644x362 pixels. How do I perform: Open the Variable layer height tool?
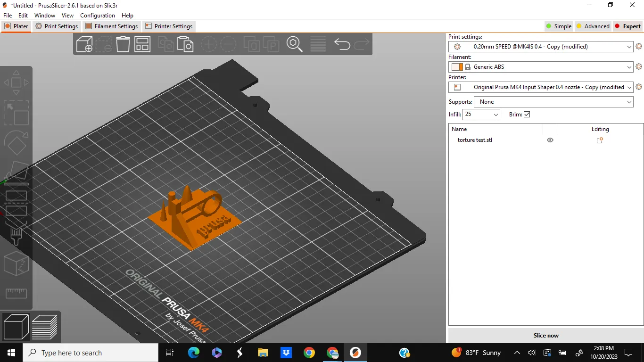(318, 44)
